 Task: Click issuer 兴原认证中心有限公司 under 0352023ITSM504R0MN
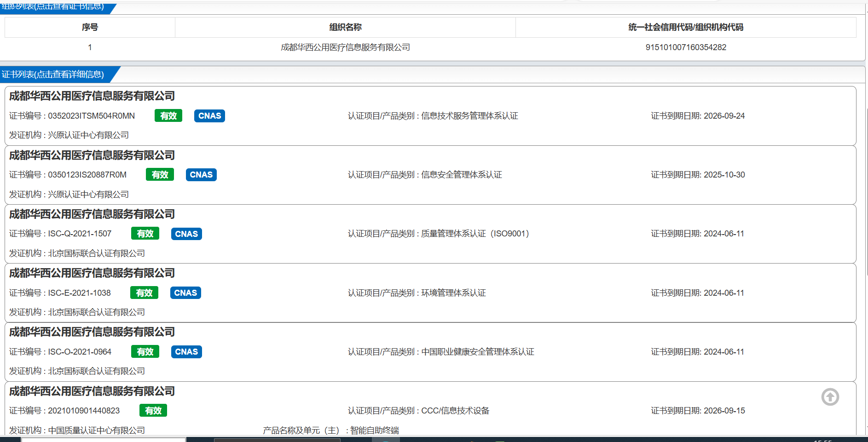(88, 135)
